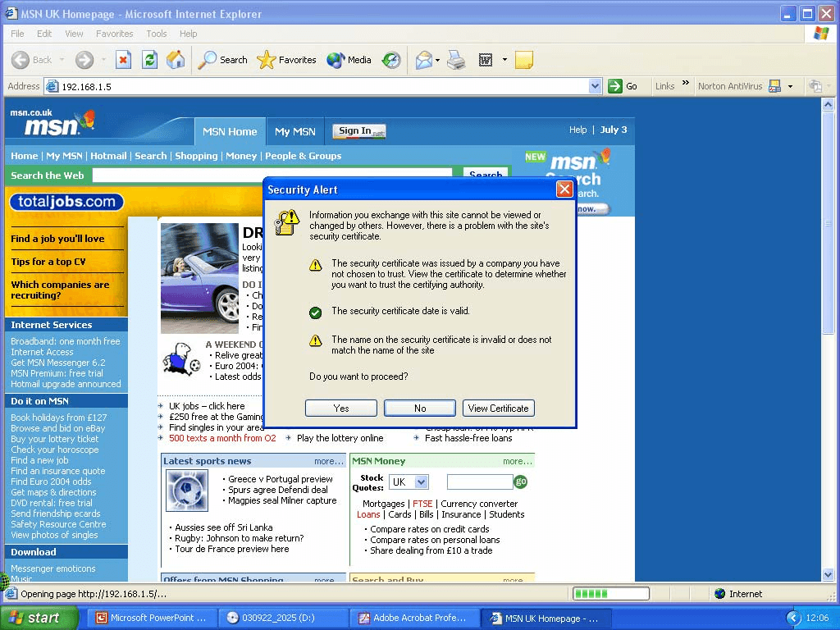Click the Browse and bid on eBay link
The width and height of the screenshot is (840, 630).
(x=58, y=428)
